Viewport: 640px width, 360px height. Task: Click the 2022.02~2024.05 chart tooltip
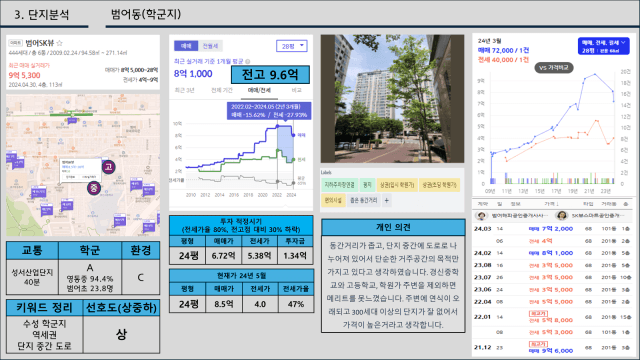[269, 111]
